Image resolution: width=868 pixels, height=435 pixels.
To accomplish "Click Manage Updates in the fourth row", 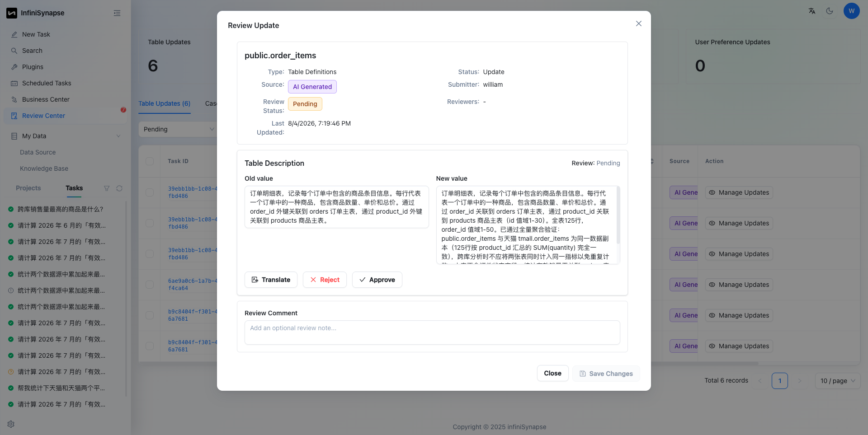I will (x=739, y=285).
